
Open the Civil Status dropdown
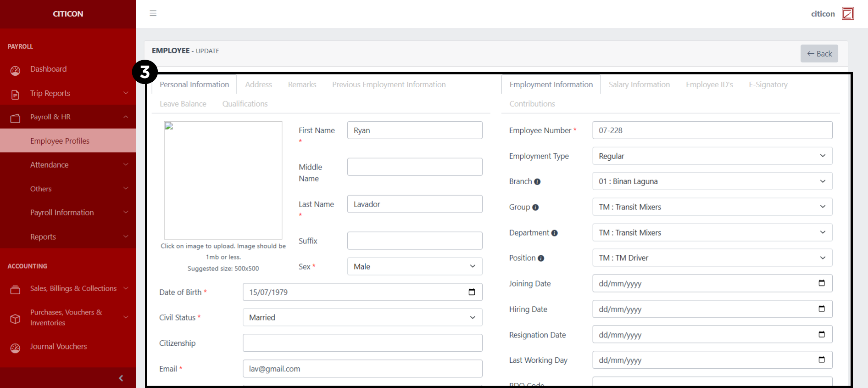[x=362, y=318]
